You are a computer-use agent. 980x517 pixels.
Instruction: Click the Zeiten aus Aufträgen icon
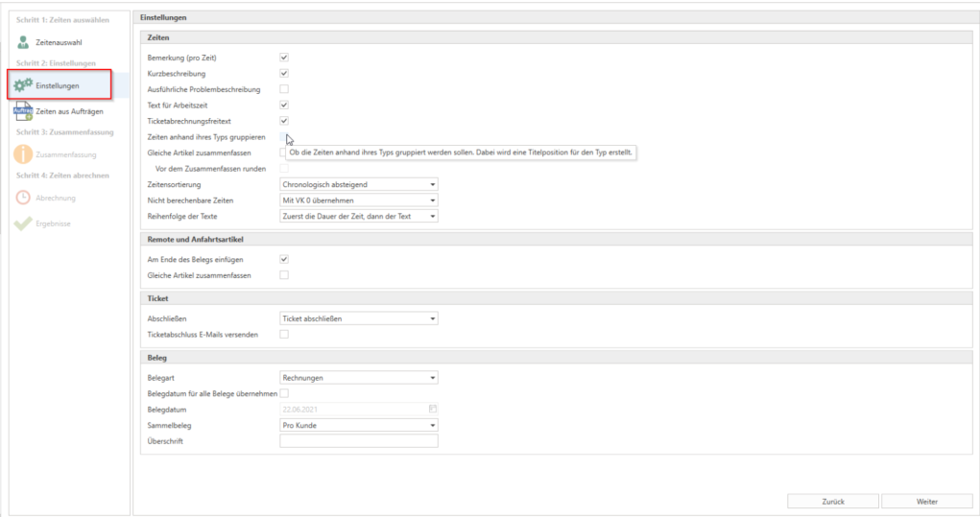click(x=23, y=111)
